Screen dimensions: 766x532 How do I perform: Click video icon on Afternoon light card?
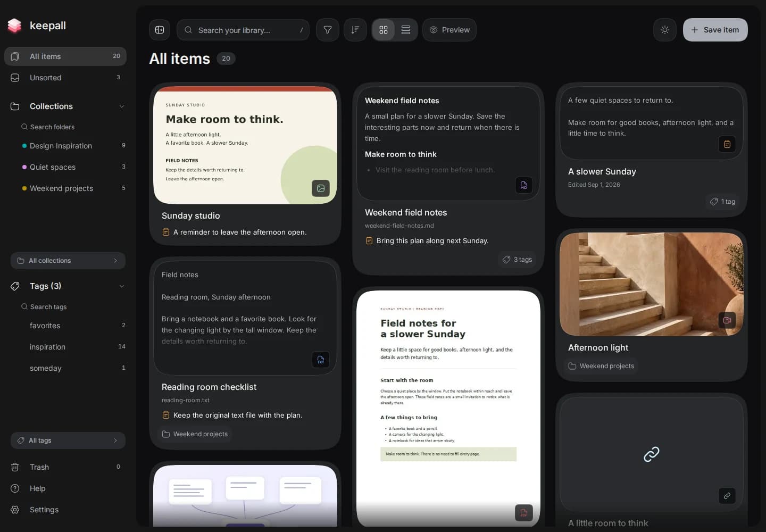[727, 320]
